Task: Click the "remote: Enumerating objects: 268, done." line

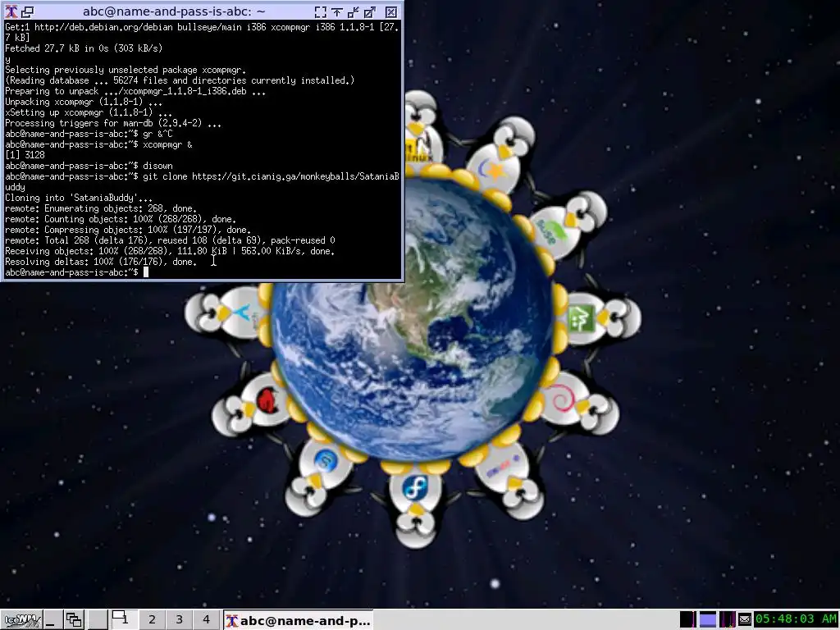Action: tap(101, 208)
